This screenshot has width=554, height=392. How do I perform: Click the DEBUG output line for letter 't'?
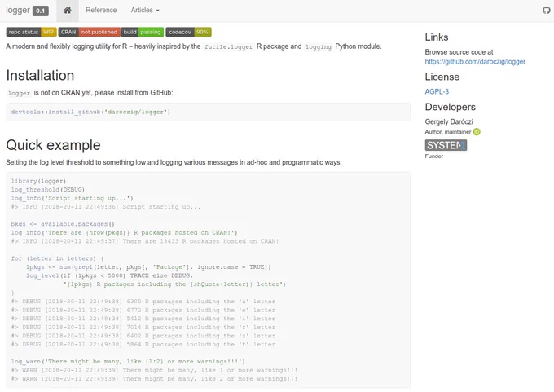[x=143, y=344]
